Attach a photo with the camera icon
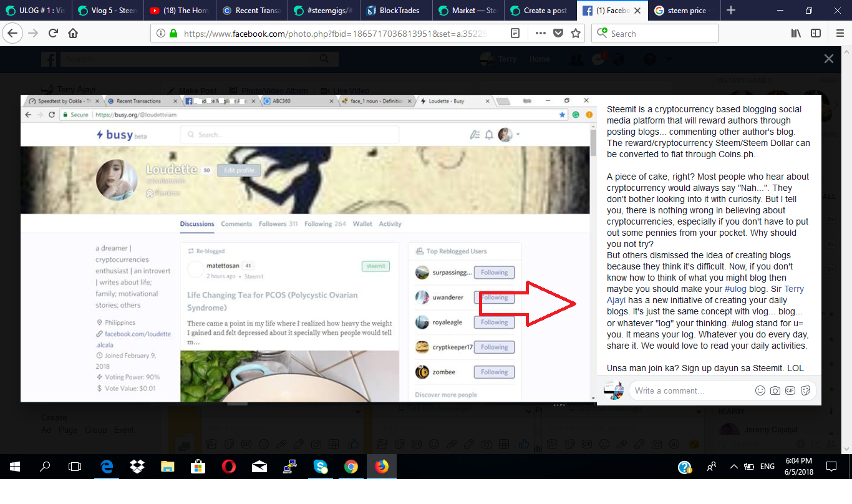 pyautogui.click(x=775, y=390)
